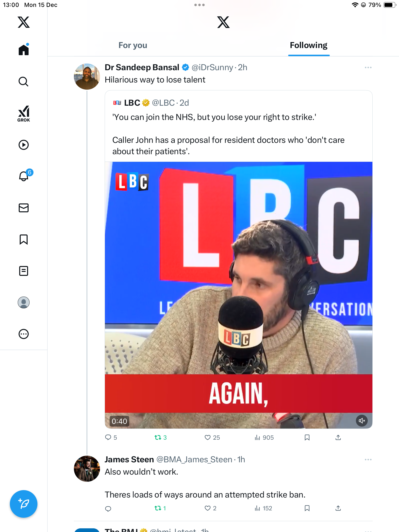Open the Grok assistant from sidebar
This screenshot has height=532, width=399.
pos(24,114)
